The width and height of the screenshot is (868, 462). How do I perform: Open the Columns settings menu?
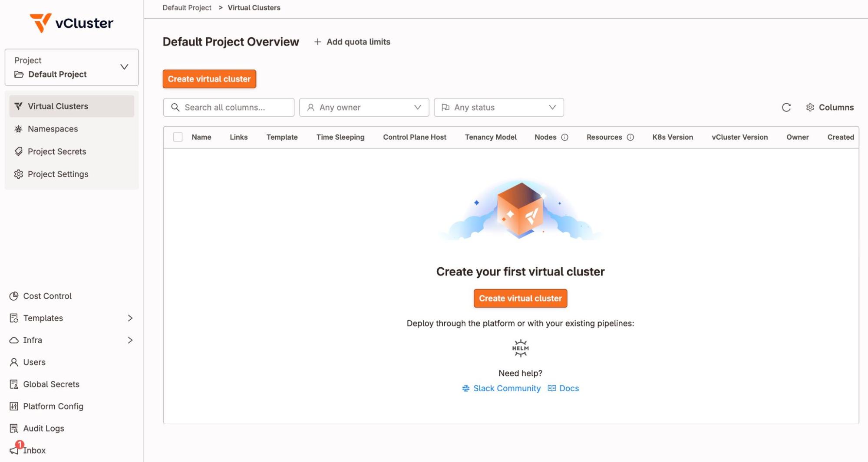(830, 108)
